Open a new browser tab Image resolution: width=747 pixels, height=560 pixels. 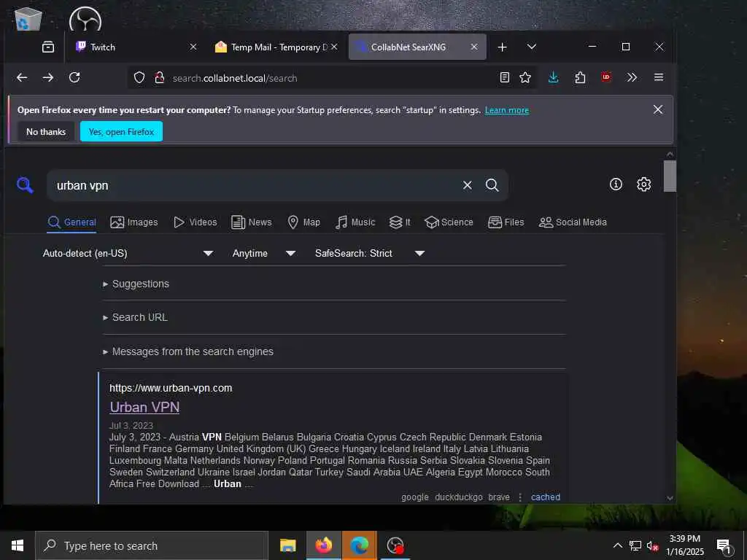502,47
